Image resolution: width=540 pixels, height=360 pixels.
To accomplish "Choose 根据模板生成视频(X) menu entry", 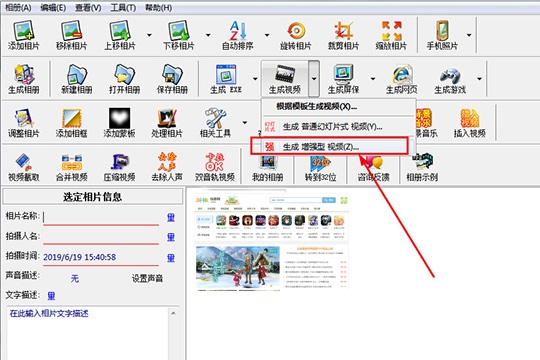I will (339, 106).
